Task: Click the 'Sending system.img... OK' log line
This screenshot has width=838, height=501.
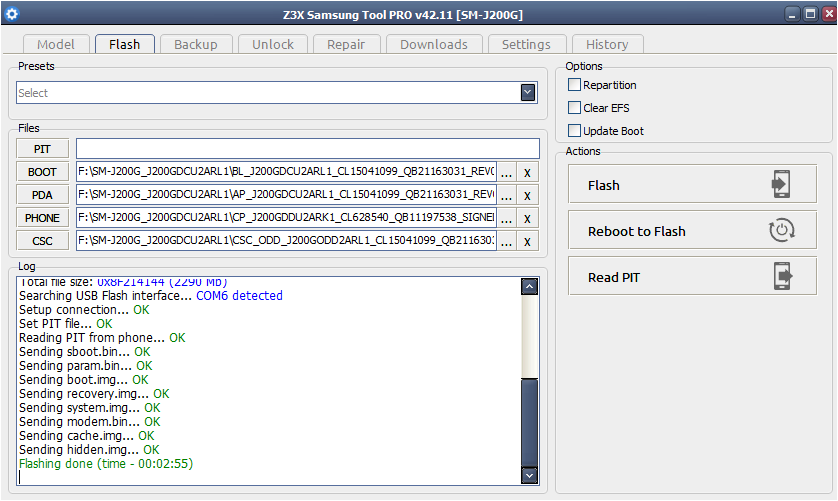Action: click(90, 407)
